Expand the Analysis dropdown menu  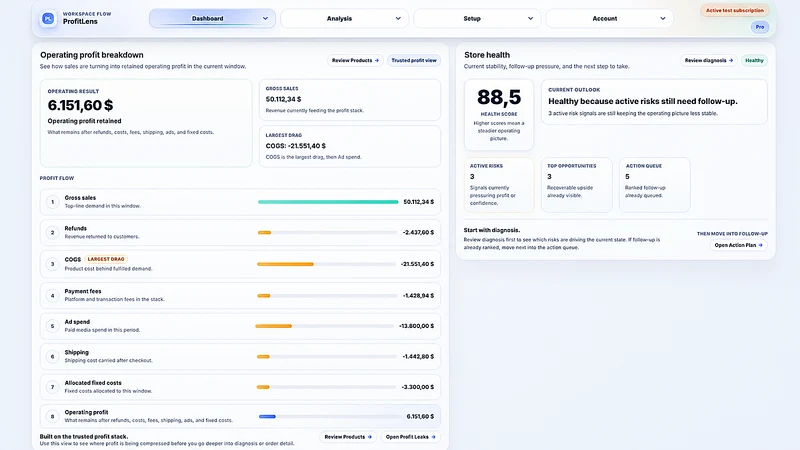point(344,18)
